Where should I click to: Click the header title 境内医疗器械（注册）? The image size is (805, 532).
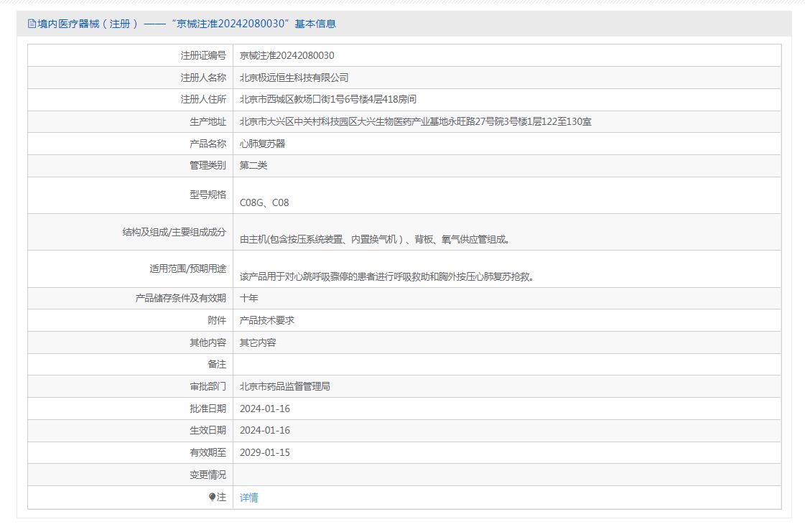tap(88, 24)
